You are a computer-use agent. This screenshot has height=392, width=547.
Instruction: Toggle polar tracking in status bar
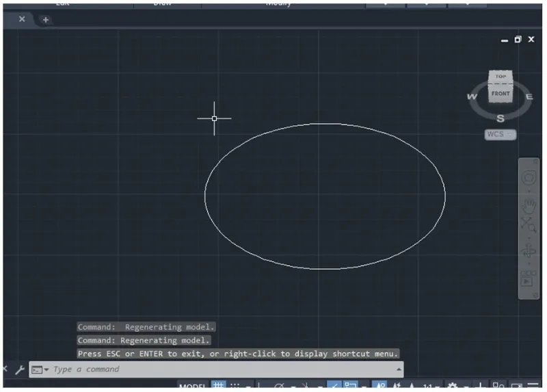point(279,386)
